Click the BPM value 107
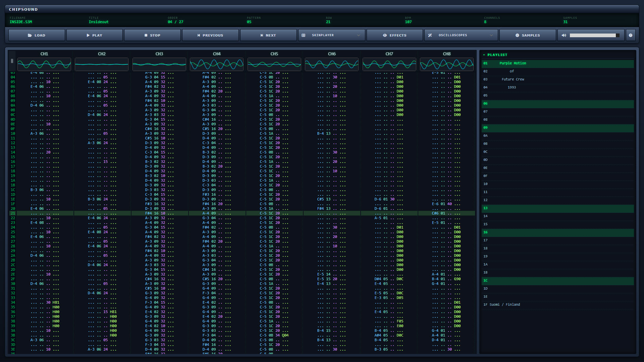The image size is (644, 362). point(408,22)
